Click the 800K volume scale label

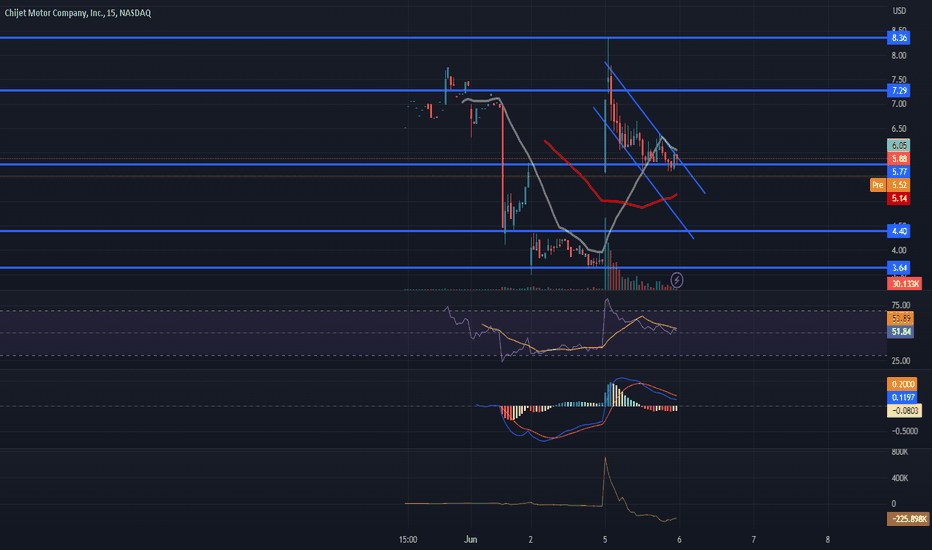click(x=900, y=452)
